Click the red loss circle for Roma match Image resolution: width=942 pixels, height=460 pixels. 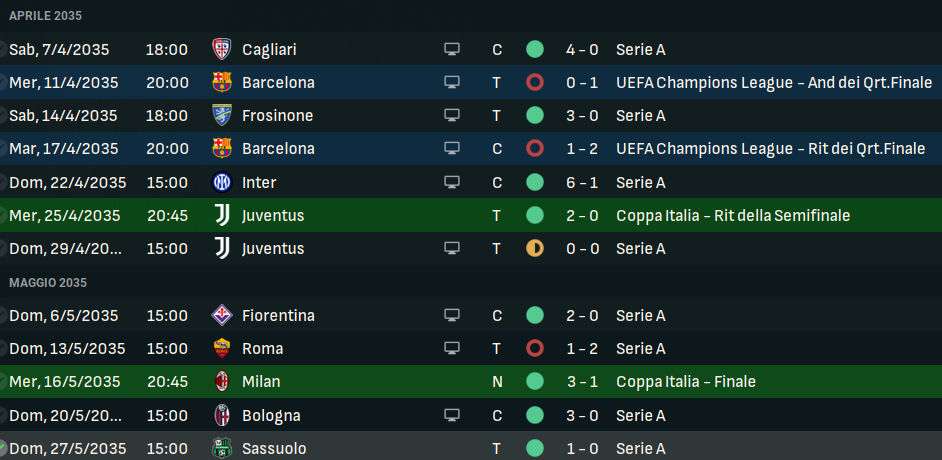click(x=535, y=348)
